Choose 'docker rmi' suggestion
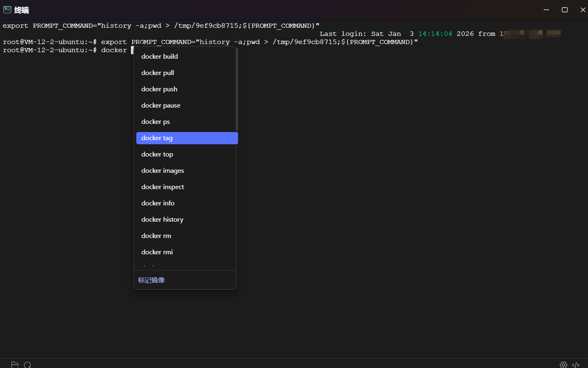Viewport: 588px width, 368px height. [186, 252]
